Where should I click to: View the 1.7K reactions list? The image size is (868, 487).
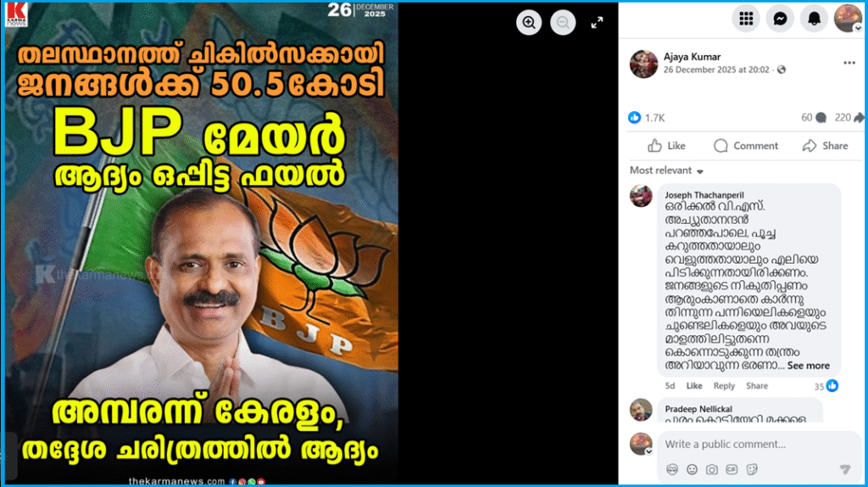[647, 117]
